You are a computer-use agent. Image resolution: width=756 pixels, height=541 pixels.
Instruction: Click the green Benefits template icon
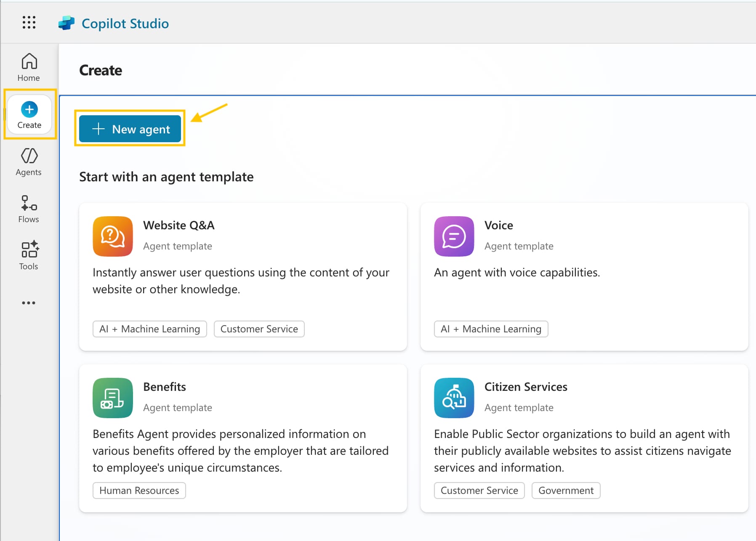113,398
